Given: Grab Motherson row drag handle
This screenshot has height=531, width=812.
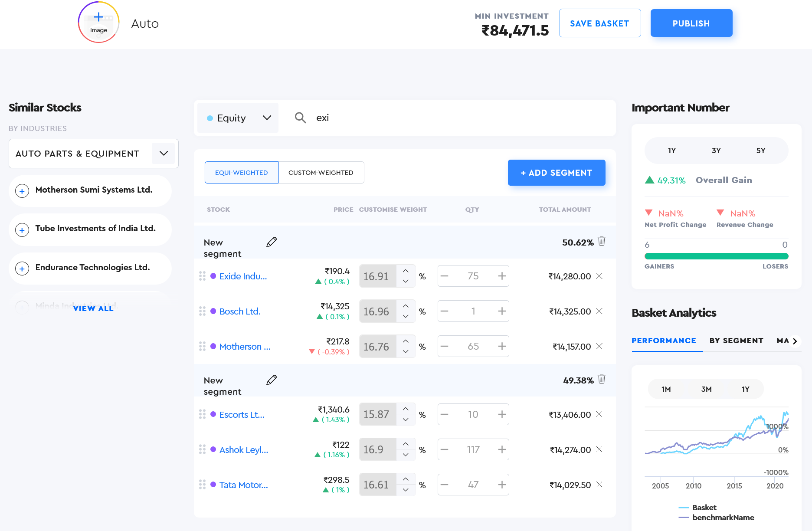Looking at the screenshot, I should (202, 346).
